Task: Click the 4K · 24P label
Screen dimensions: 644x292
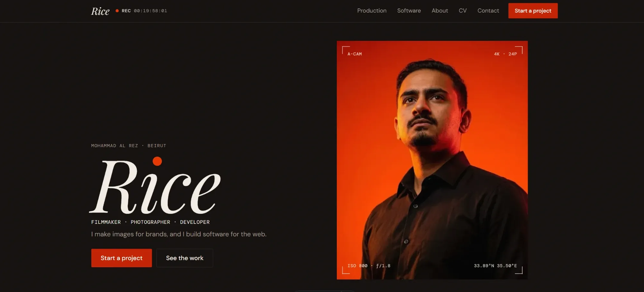Action: pos(505,54)
